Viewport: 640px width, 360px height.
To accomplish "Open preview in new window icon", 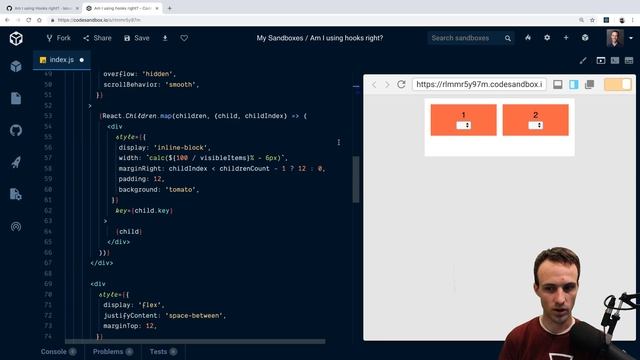I will click(x=589, y=84).
